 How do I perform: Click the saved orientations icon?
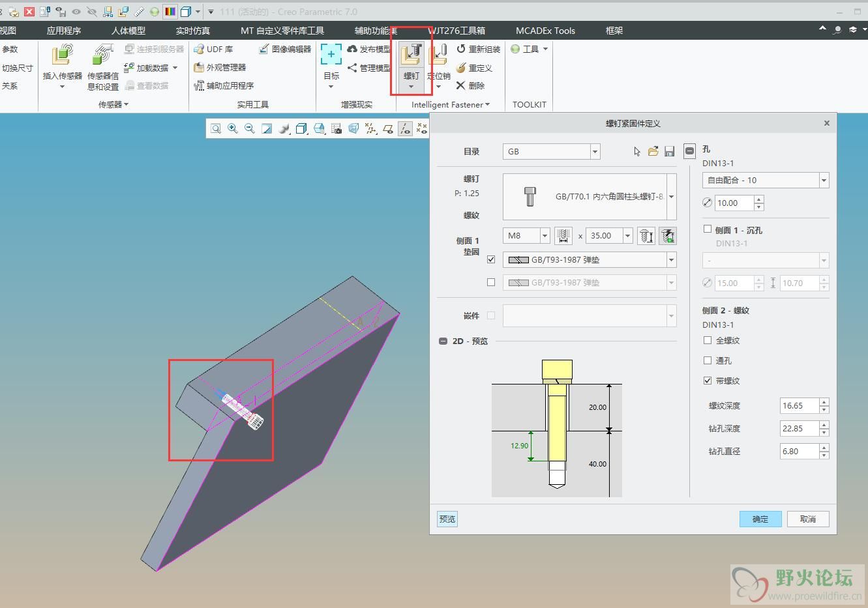coord(319,128)
